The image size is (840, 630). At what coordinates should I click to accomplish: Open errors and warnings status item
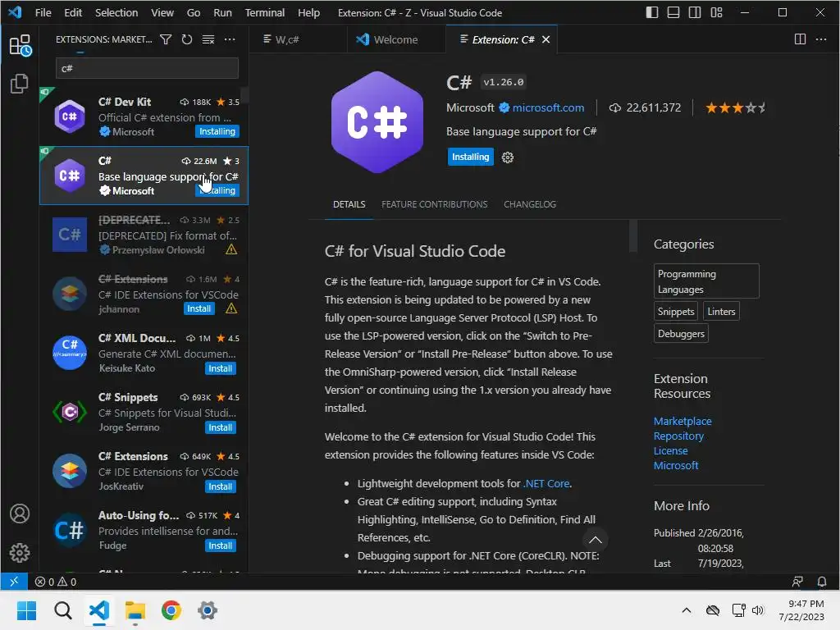(x=56, y=582)
